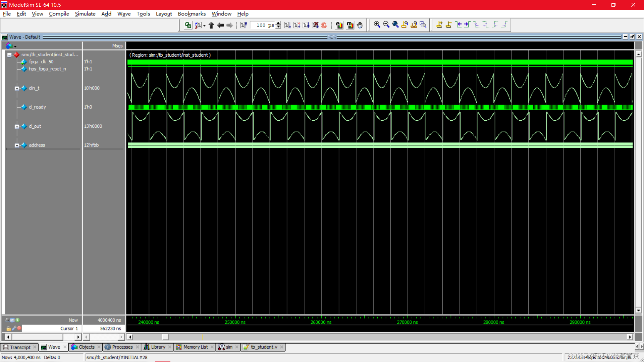Image resolution: width=644 pixels, height=362 pixels.
Task: Click the Find Previous Transition icon
Action: [x=459, y=25]
